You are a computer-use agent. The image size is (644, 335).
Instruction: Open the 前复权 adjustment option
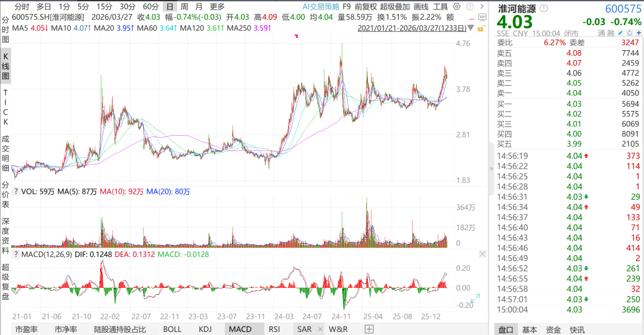point(367,7)
